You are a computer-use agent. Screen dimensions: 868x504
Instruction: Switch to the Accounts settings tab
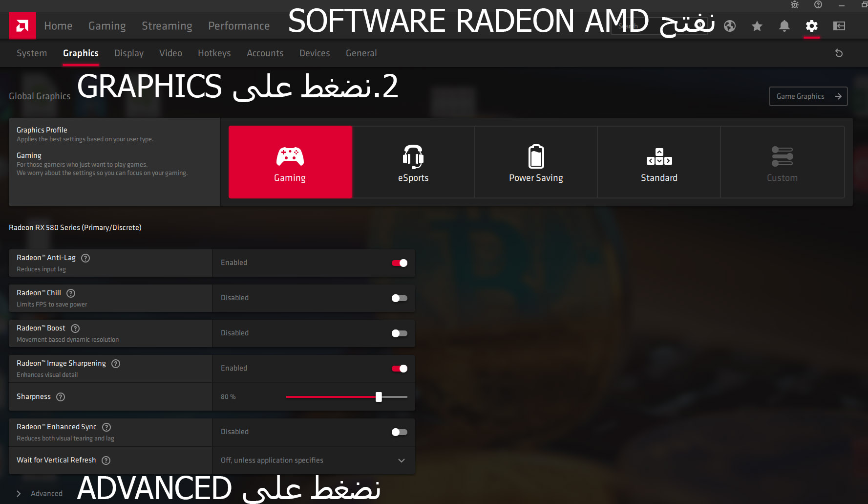coord(265,53)
